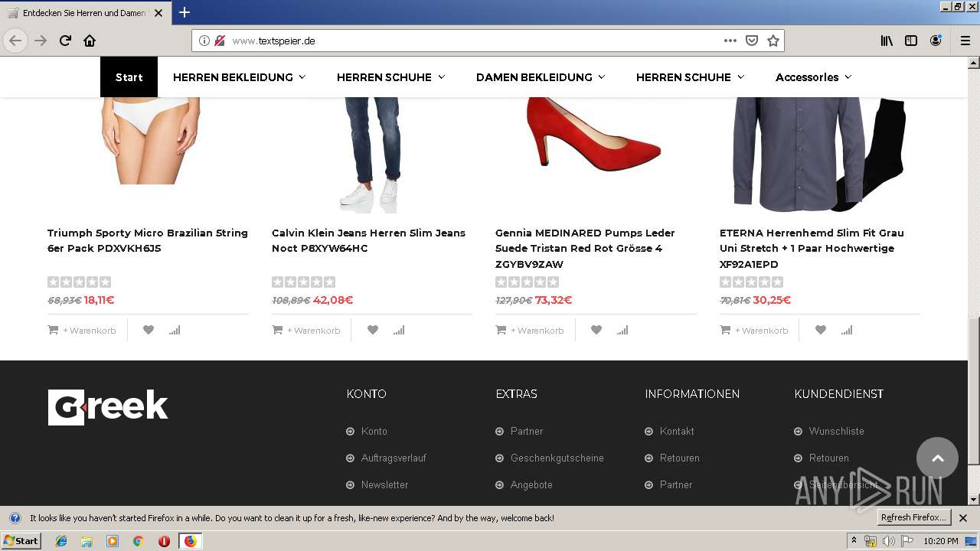
Task: Compare Triumph Sporty Micro Brazilian String
Action: click(x=175, y=330)
